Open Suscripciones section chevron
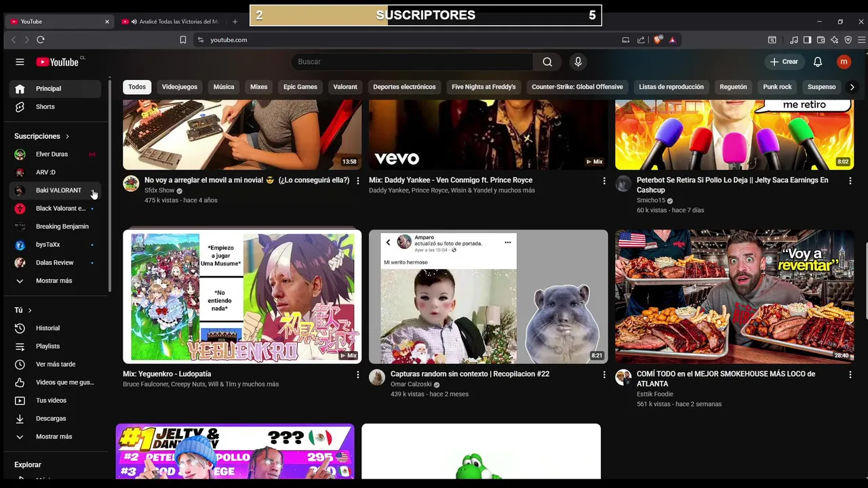Image resolution: width=868 pixels, height=488 pixels. (67, 136)
